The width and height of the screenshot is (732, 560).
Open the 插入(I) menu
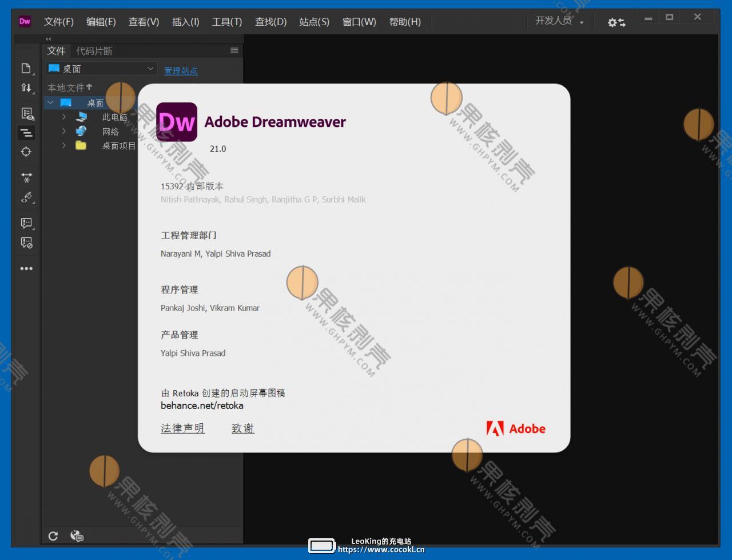(186, 22)
